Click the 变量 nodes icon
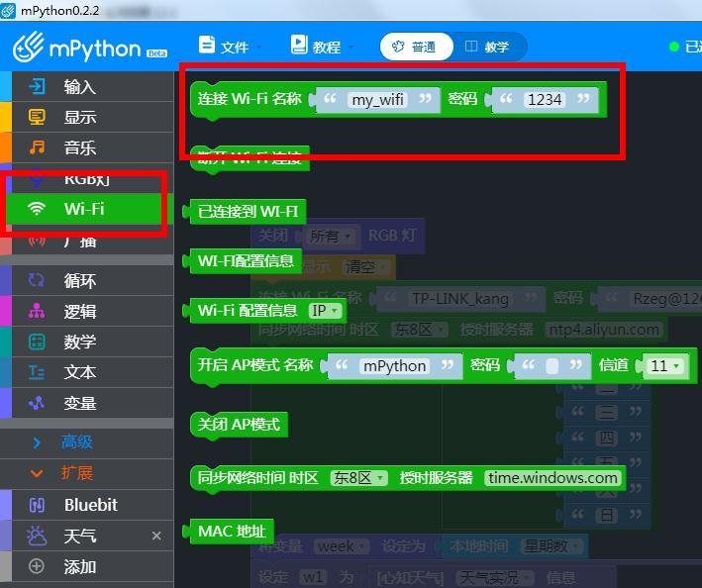 click(x=37, y=403)
